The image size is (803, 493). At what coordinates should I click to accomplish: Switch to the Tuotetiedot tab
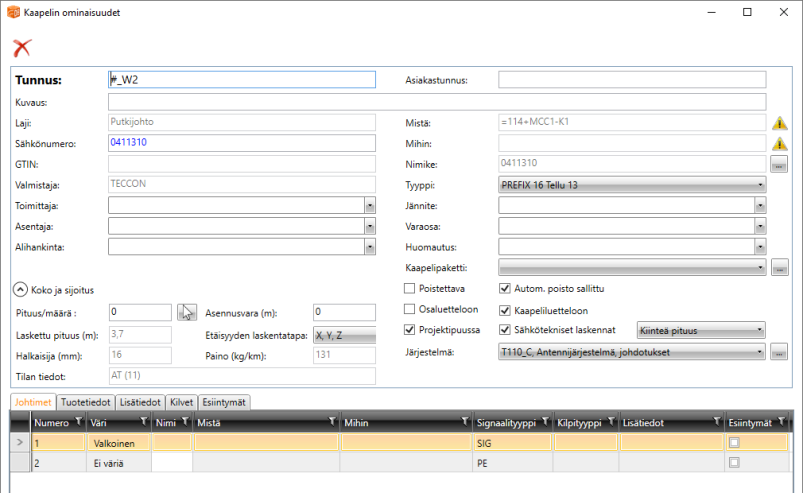coord(85,402)
